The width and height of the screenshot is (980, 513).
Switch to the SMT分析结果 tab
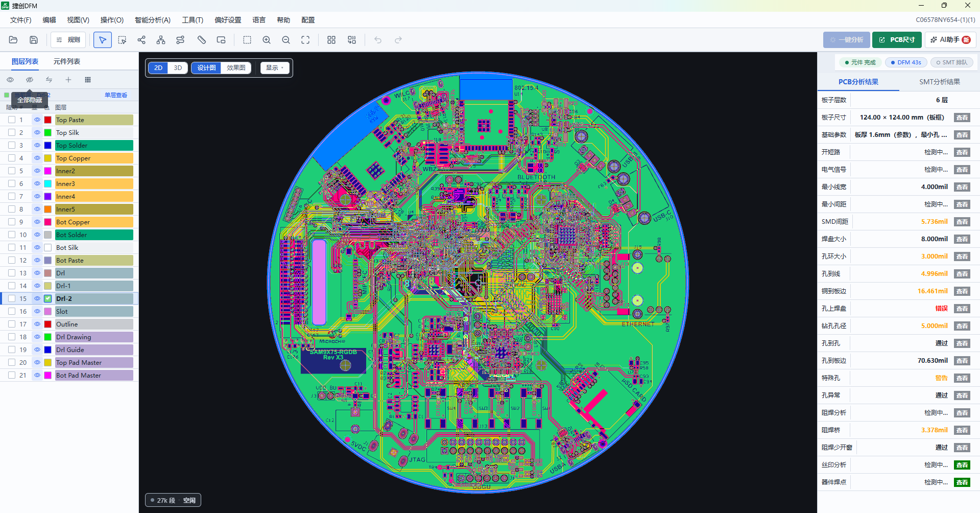[x=940, y=82]
